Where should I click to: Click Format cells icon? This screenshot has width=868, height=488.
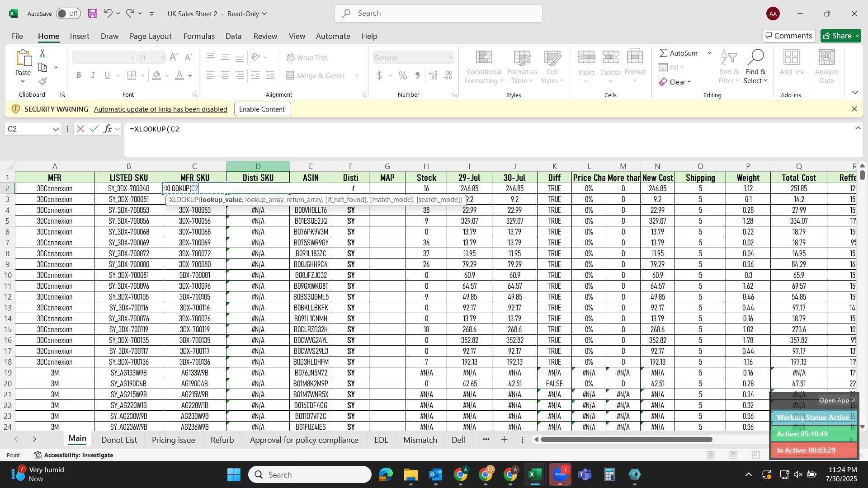coord(635,57)
